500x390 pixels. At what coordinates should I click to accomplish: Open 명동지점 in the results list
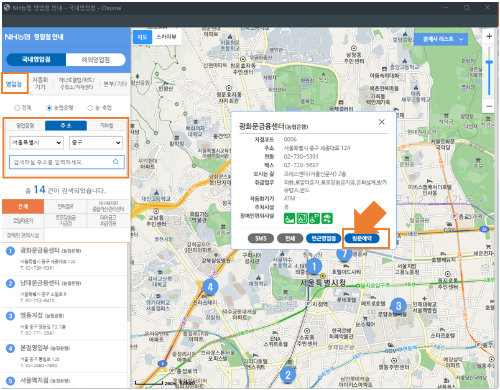(x=65, y=323)
